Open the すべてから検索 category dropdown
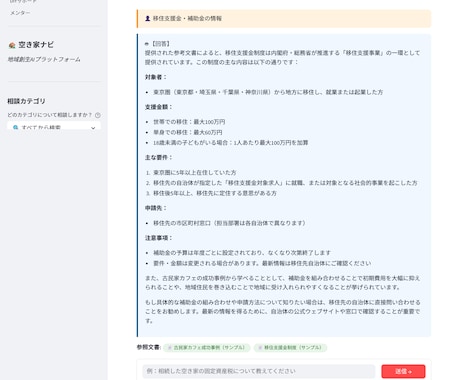 pyautogui.click(x=54, y=127)
